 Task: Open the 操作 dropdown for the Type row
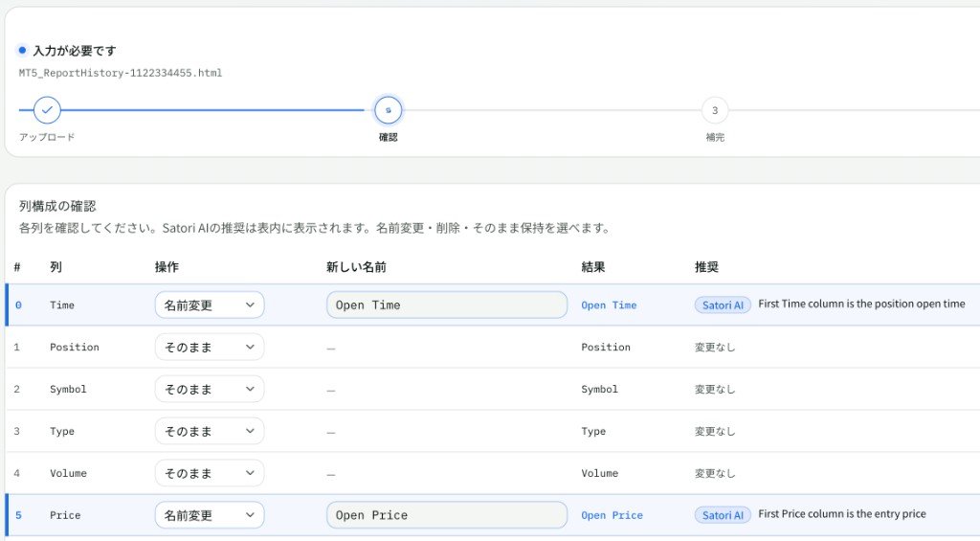(210, 431)
